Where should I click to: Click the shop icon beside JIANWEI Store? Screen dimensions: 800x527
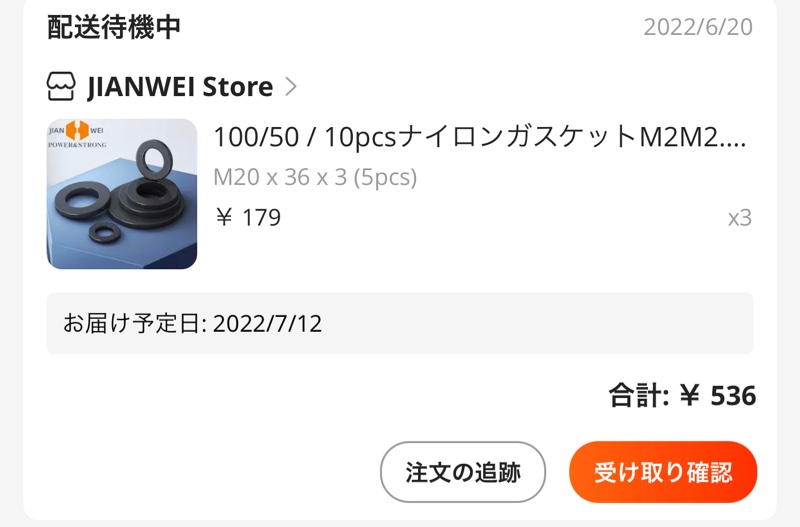click(61, 86)
